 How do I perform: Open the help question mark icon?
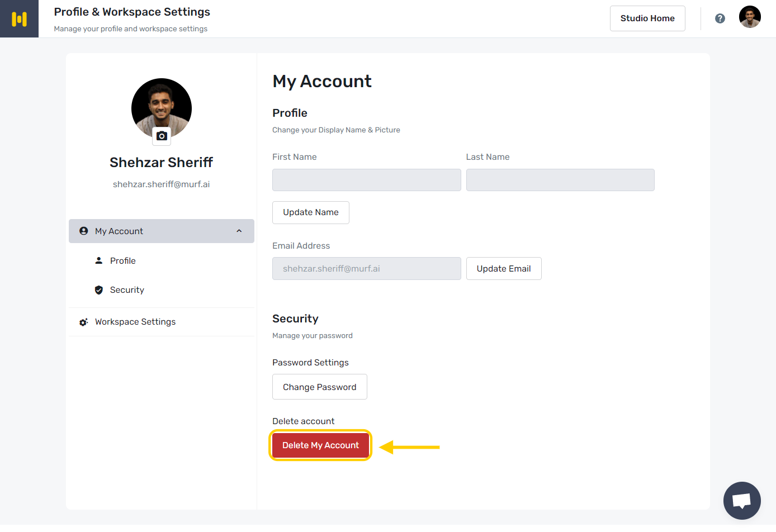point(720,18)
